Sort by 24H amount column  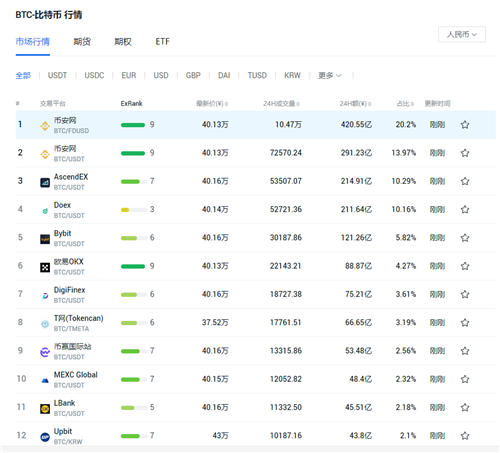355,104
